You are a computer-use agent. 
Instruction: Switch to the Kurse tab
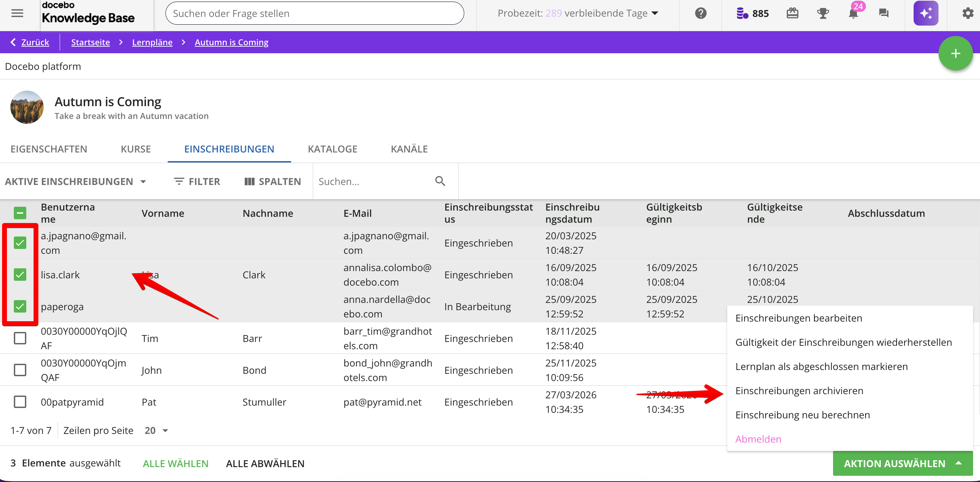pyautogui.click(x=136, y=149)
